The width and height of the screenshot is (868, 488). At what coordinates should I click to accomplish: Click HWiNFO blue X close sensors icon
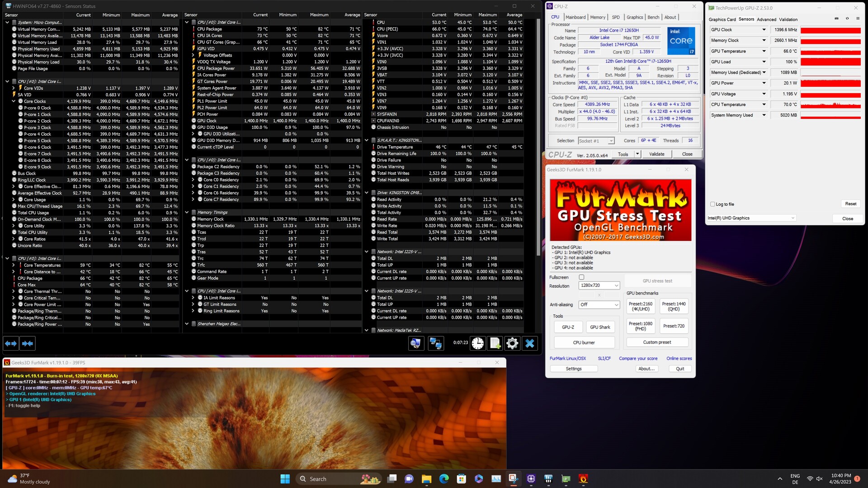pos(530,344)
